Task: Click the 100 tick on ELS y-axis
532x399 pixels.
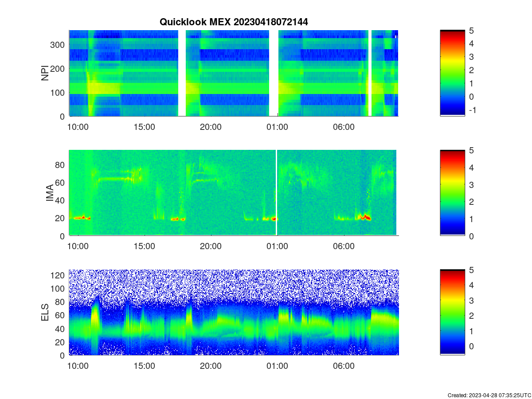Action: (x=58, y=289)
